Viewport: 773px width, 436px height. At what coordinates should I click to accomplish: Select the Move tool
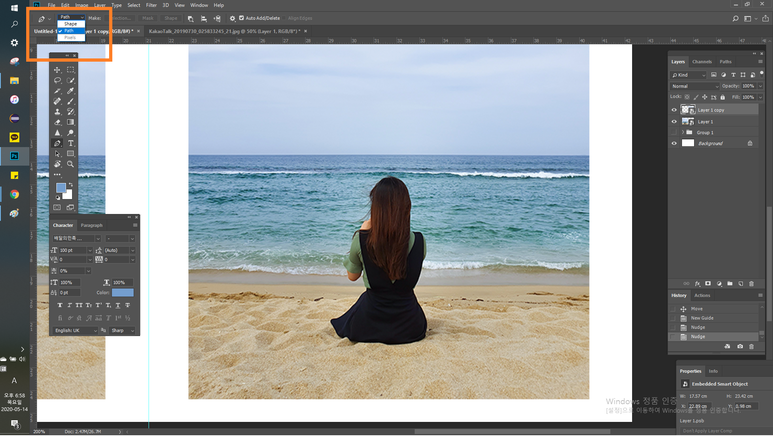[x=57, y=70]
